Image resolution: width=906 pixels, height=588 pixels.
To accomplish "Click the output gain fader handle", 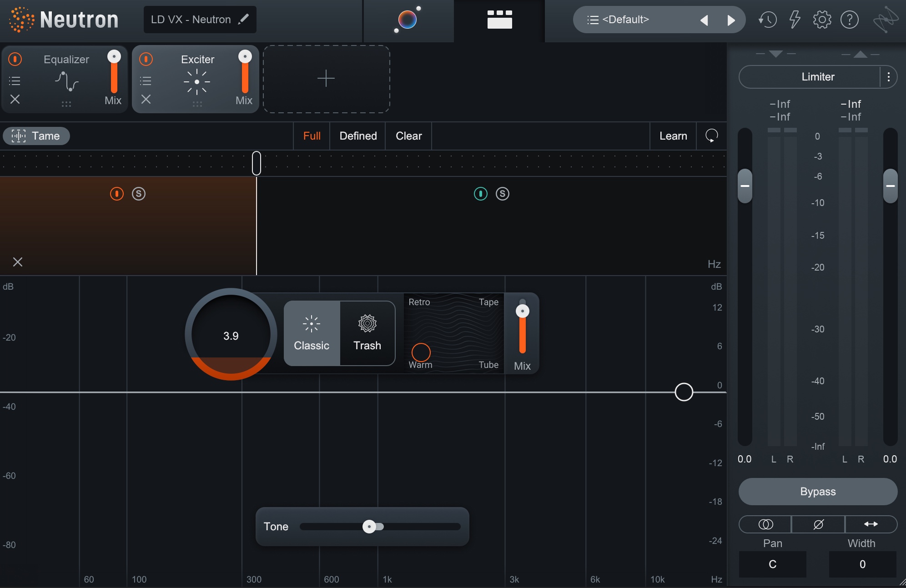I will pos(891,186).
